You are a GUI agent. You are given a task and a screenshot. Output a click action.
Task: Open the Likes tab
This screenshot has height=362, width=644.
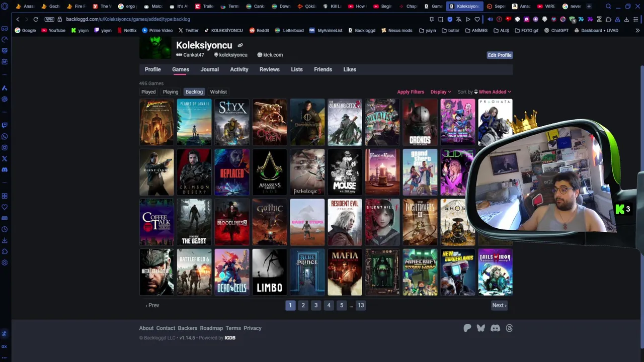pyautogui.click(x=350, y=69)
